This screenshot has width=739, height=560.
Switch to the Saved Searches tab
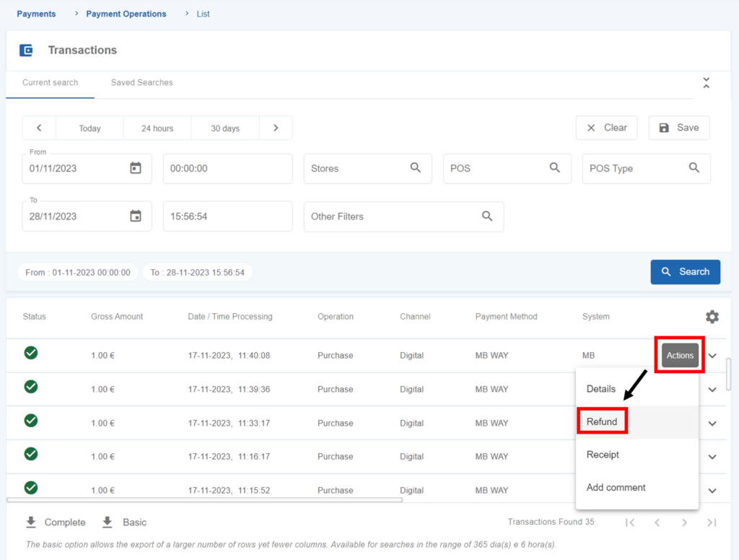coord(141,82)
